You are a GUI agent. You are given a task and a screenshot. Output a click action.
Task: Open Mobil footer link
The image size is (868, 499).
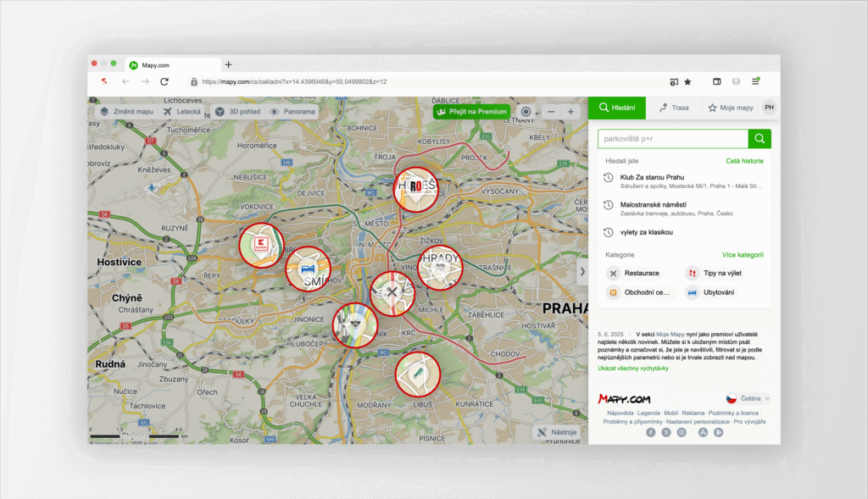[x=671, y=413]
